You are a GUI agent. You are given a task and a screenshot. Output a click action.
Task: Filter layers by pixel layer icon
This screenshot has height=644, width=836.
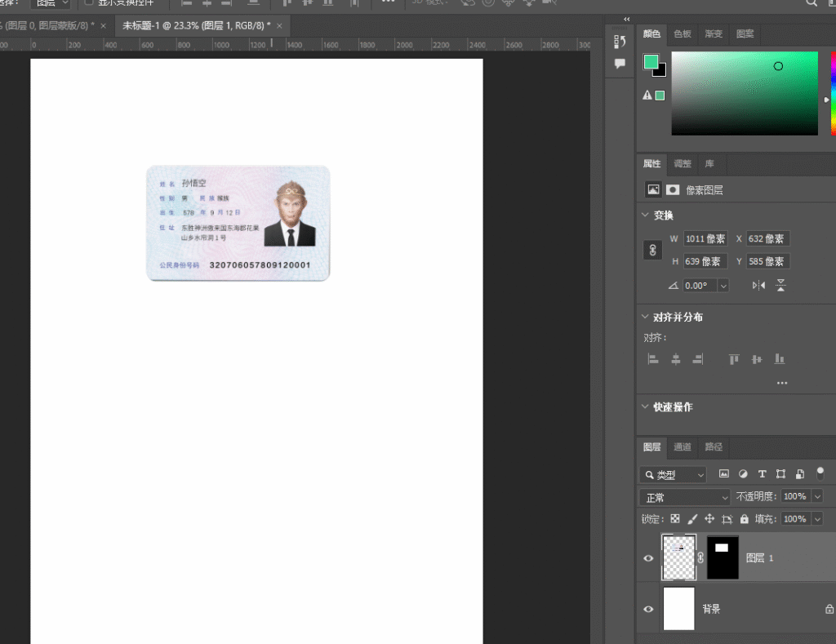pyautogui.click(x=723, y=473)
